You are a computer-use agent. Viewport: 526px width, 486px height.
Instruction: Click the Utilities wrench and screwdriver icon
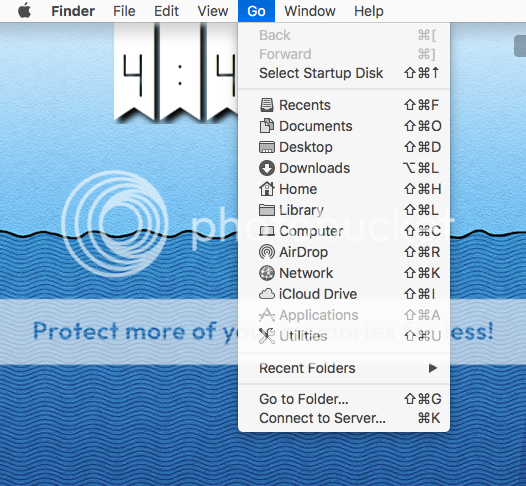coord(267,336)
